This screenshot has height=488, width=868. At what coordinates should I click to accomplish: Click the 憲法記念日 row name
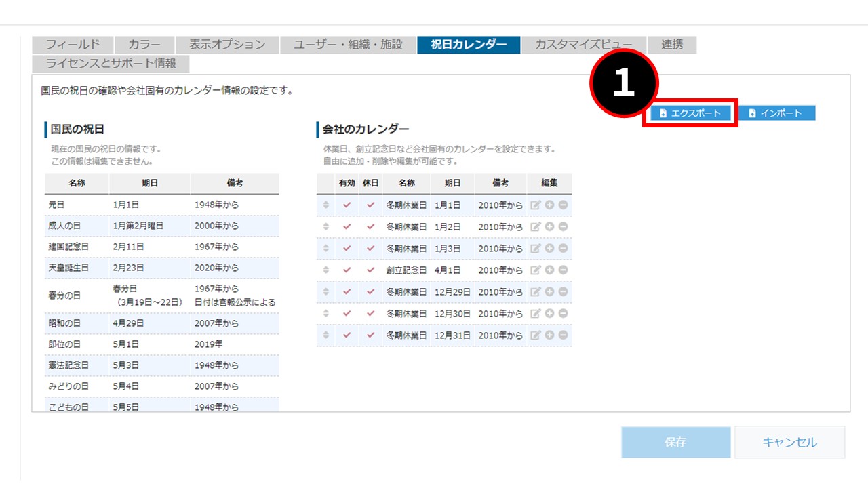[68, 365]
